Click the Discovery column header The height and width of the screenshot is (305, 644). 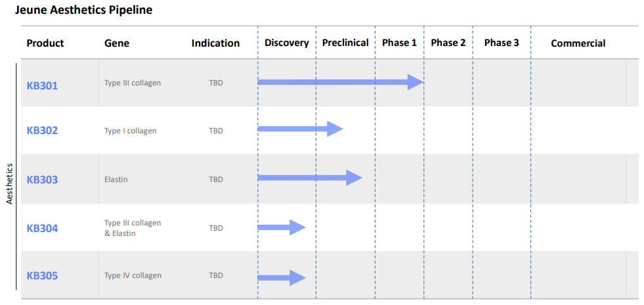(286, 43)
